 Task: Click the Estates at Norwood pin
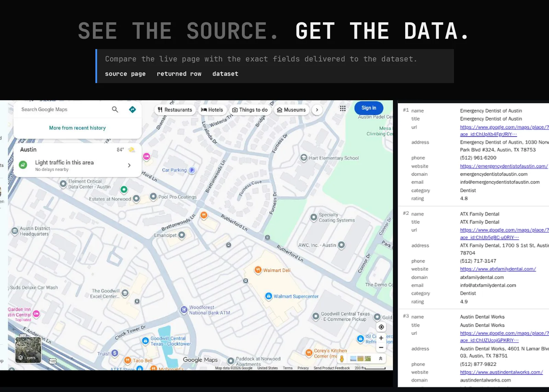pyautogui.click(x=136, y=198)
